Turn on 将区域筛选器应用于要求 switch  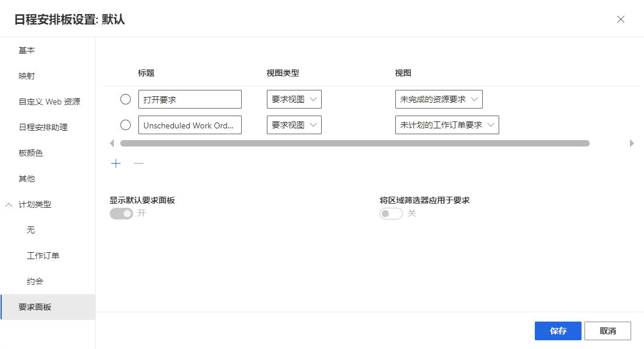pyautogui.click(x=391, y=214)
